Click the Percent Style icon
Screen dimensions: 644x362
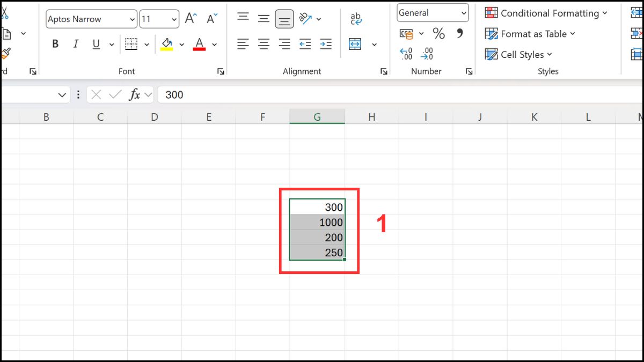438,34
